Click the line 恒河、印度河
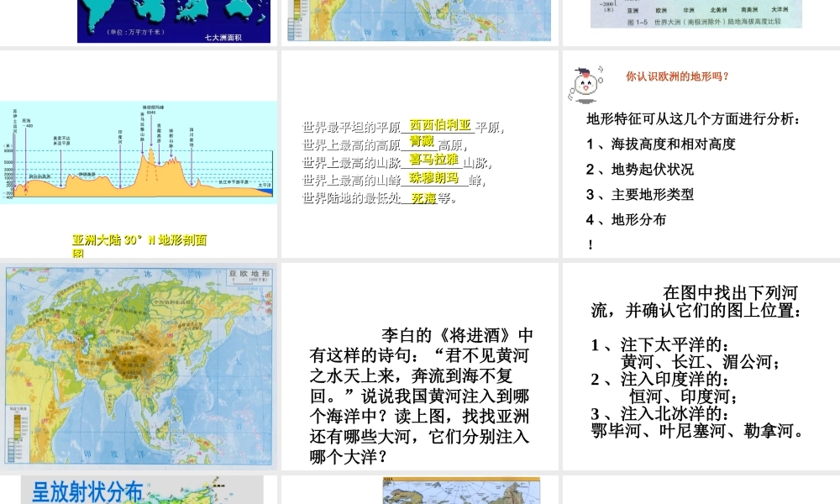 684,396
